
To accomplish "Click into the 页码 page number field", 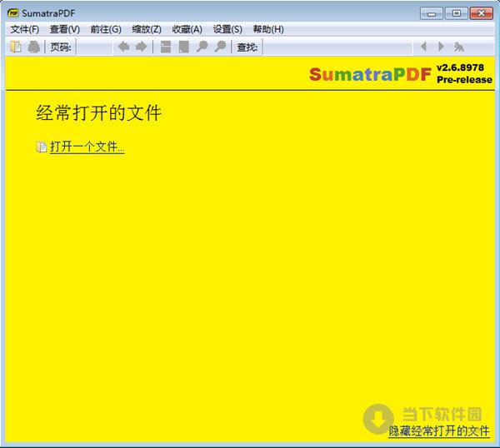I will (x=95, y=47).
